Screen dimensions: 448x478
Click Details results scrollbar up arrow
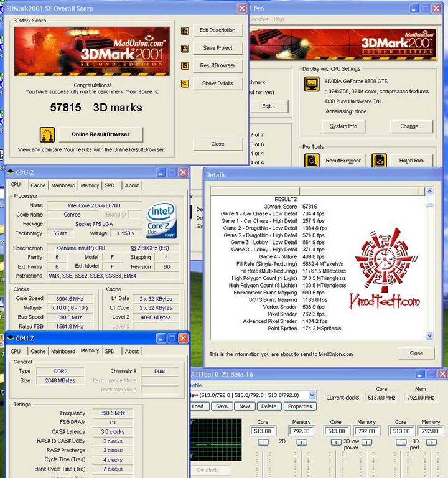(430, 192)
